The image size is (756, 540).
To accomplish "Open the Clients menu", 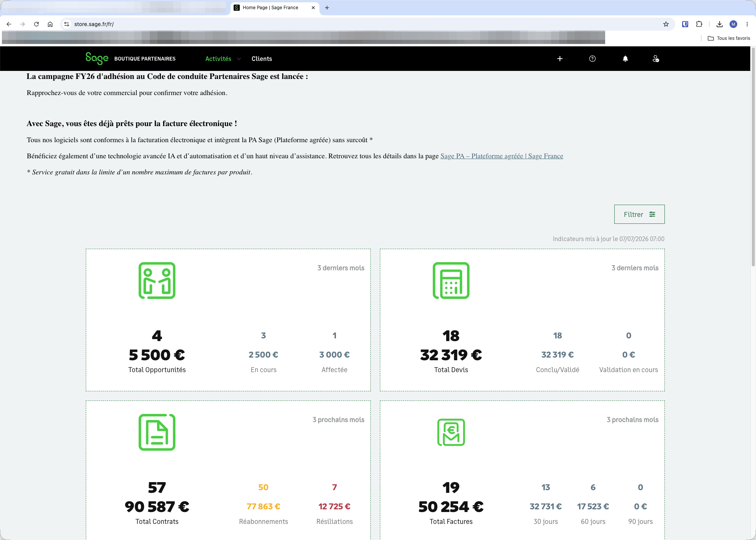I will (262, 59).
